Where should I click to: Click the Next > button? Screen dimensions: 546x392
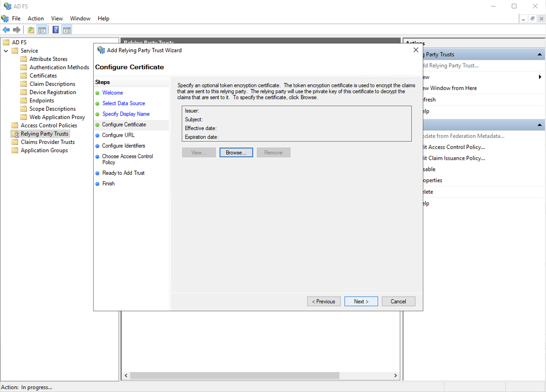[x=361, y=301]
